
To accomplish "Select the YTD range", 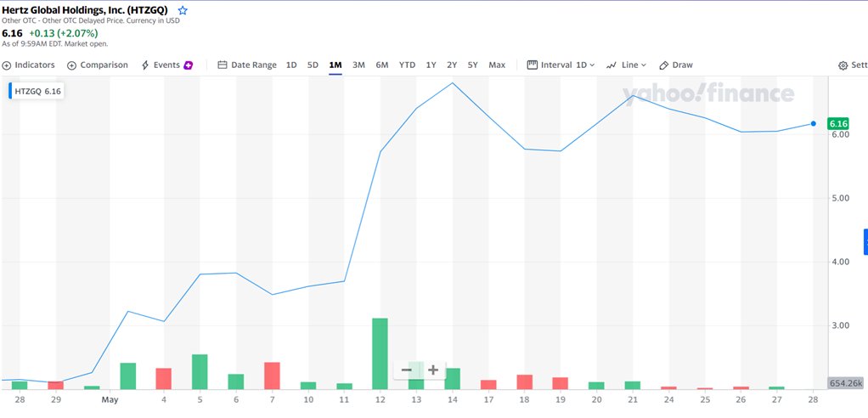I will [407, 65].
